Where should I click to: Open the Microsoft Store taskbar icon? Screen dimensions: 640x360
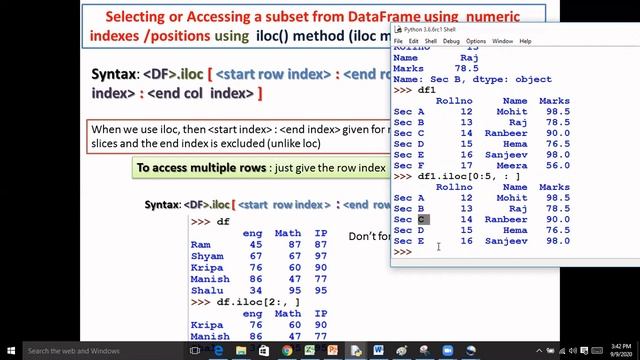(264, 351)
